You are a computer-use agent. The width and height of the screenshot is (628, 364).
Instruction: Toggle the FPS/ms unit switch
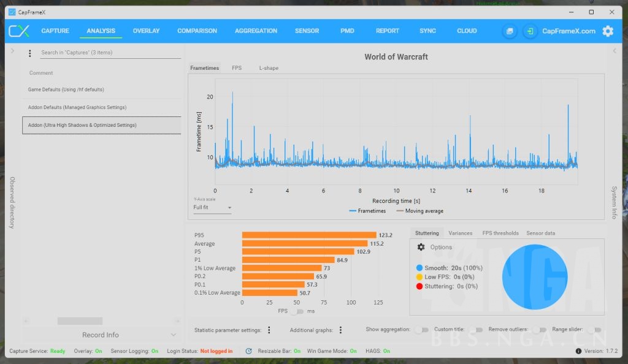[x=297, y=311]
